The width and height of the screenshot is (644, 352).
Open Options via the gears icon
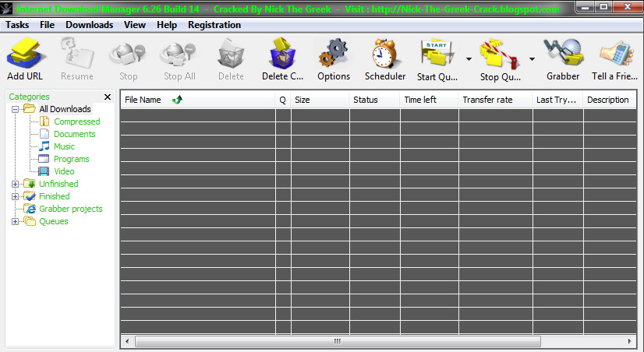click(x=334, y=53)
